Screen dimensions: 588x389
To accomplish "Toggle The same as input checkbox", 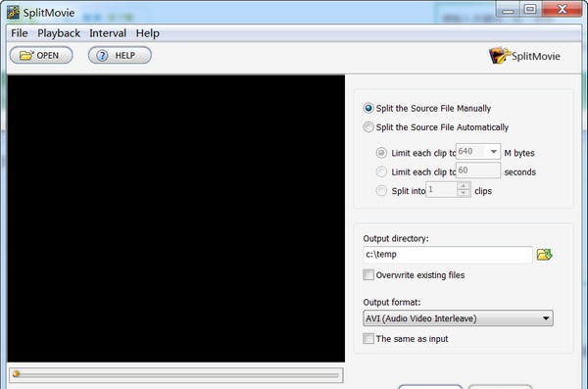I will pyautogui.click(x=368, y=339).
